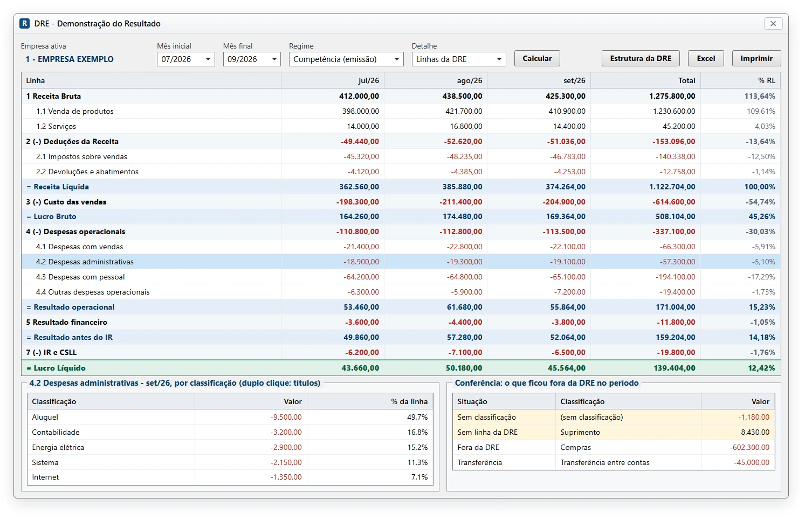Select the Fora da DRE Compras row
This screenshot has height=526, width=812.
point(614,447)
